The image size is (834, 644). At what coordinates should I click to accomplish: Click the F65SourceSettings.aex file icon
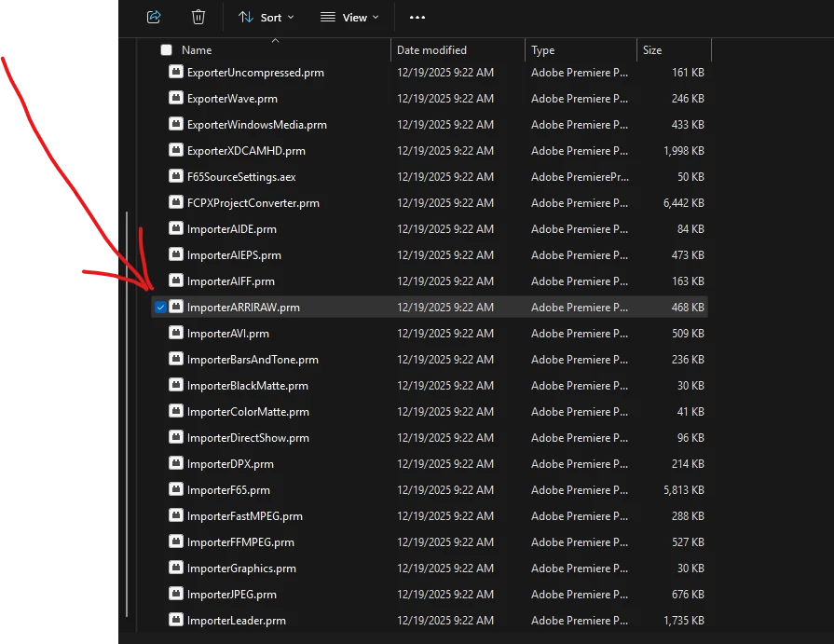click(x=176, y=176)
